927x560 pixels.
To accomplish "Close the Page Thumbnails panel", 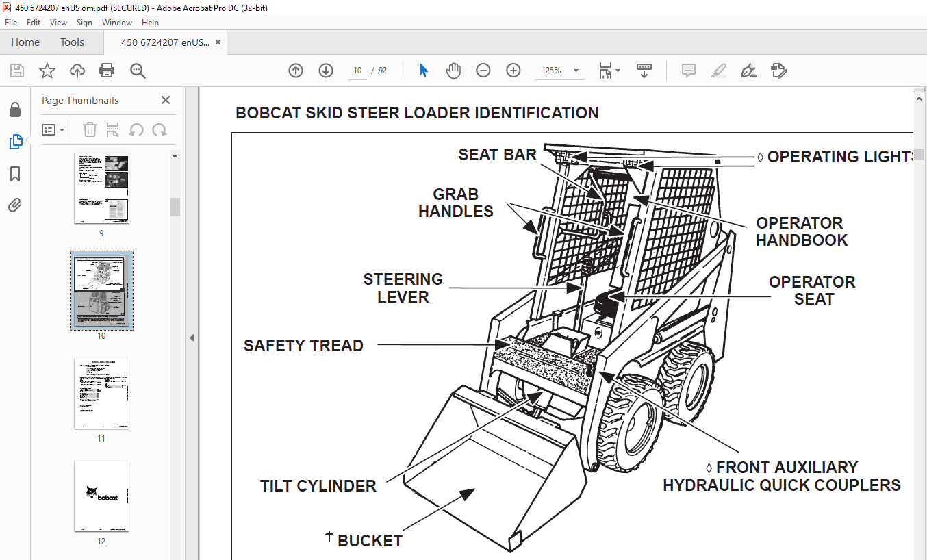I will coord(166,100).
